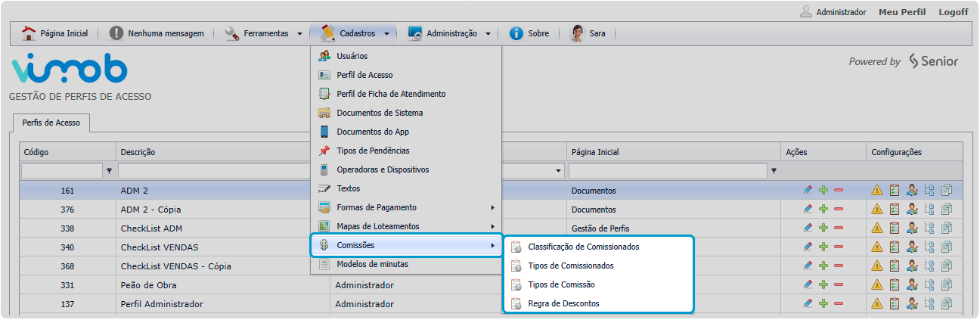The width and height of the screenshot is (980, 320).
Task: Click warning triangle icon for ADM 2 - Cópia row
Action: pos(877,209)
